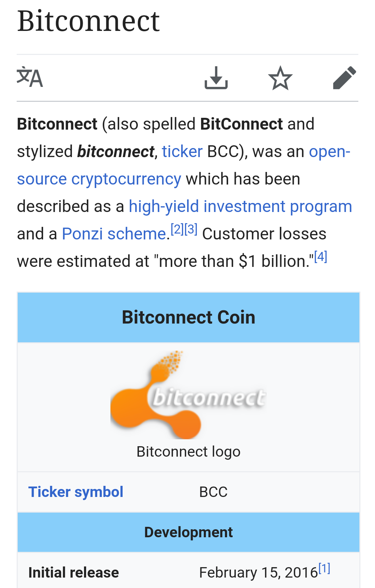Screen dimensions: 375x588
Task: Click the 'Bitconnect' page title
Action: (89, 22)
